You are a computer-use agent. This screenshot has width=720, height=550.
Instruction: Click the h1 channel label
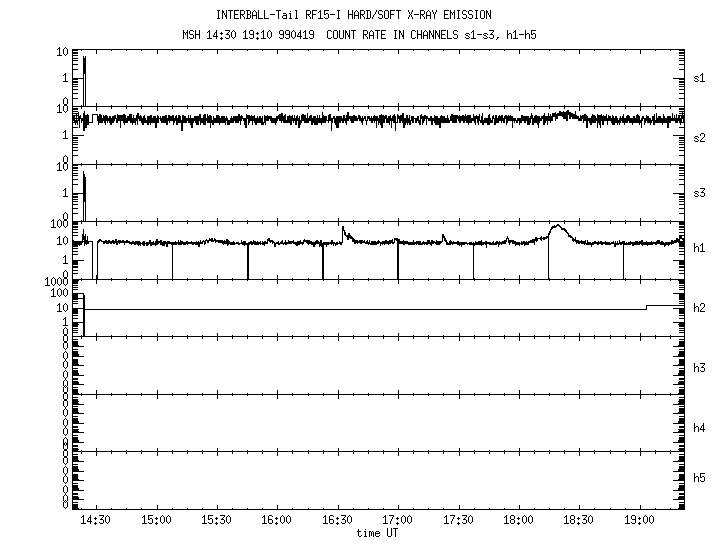(700, 248)
